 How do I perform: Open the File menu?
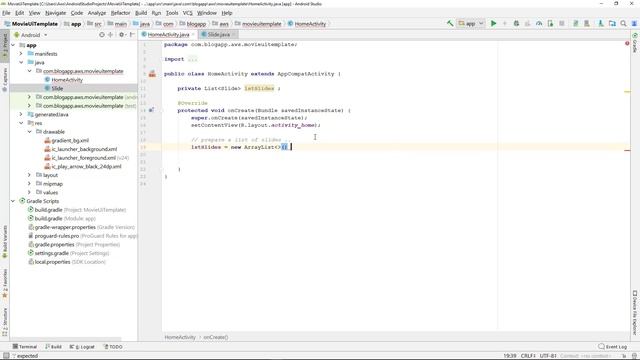pos(6,13)
